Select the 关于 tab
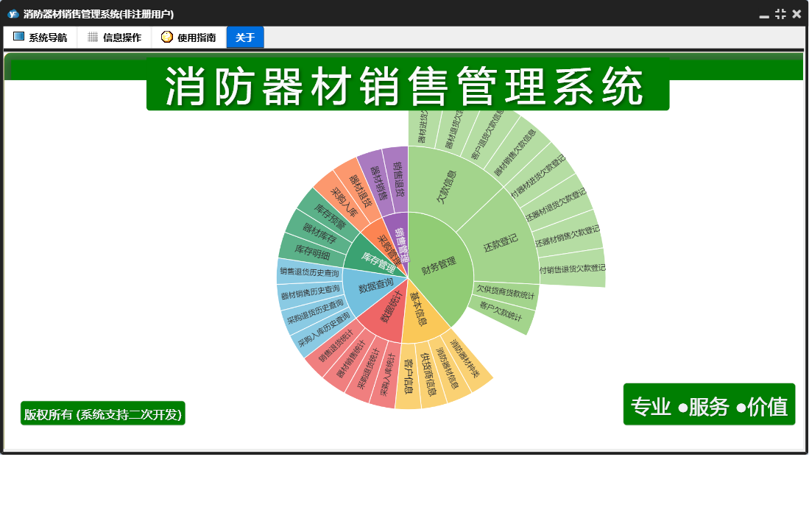This screenshot has width=809, height=532. click(245, 37)
